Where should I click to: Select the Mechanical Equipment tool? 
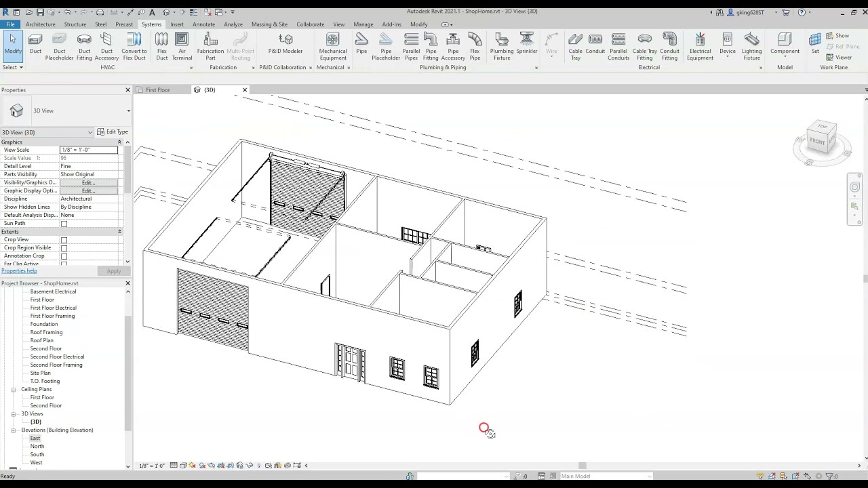(x=333, y=46)
